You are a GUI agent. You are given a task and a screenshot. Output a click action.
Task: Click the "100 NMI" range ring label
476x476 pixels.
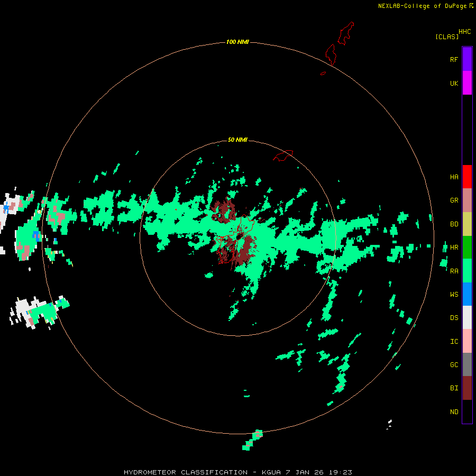(x=237, y=42)
